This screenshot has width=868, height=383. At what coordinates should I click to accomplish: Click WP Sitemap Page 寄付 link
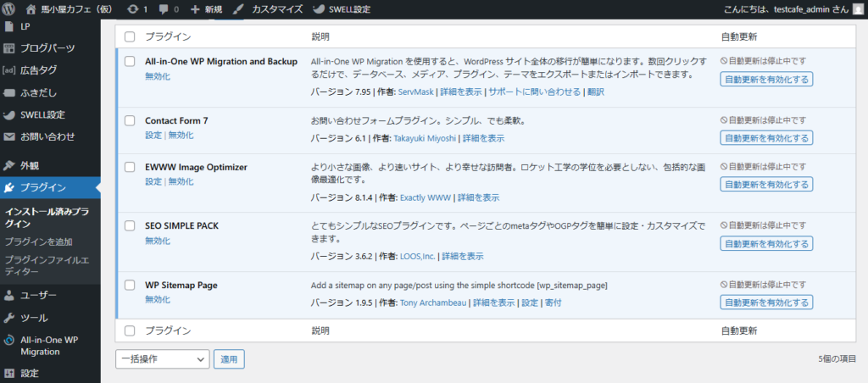point(553,303)
